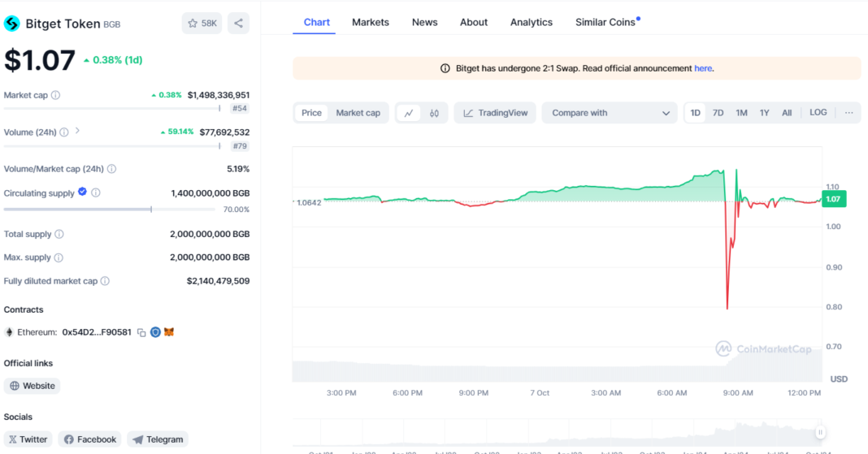The width and height of the screenshot is (868, 454).
Task: Open Circulating supply info icon
Action: tap(96, 192)
